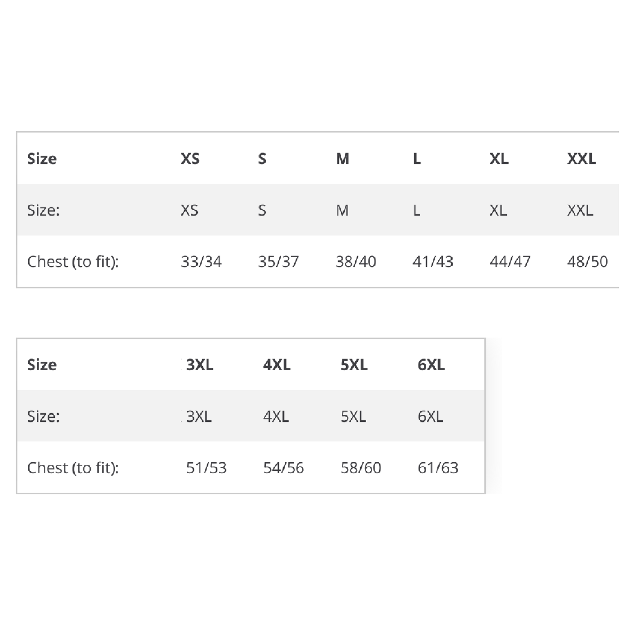Click the non-bold S size cell
Viewport: 644px width, 644px height.
262,210
